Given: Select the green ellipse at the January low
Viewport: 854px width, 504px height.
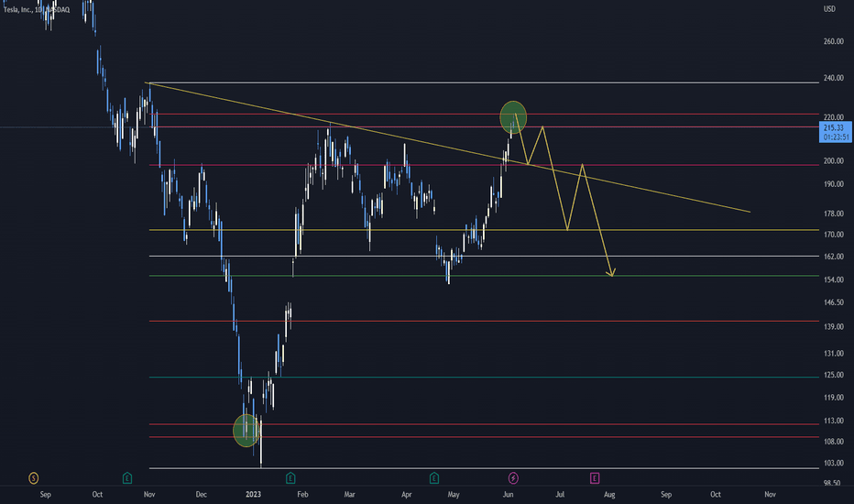Looking at the screenshot, I should coord(246,431).
